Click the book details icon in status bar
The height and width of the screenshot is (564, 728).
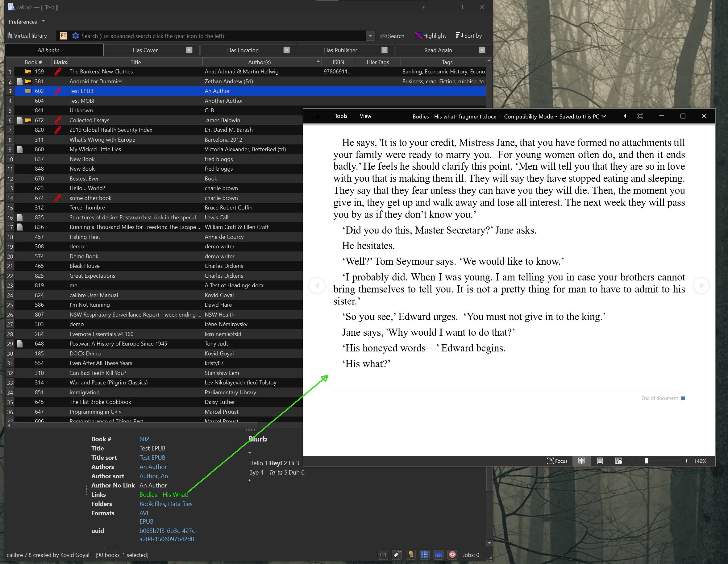coord(411,555)
